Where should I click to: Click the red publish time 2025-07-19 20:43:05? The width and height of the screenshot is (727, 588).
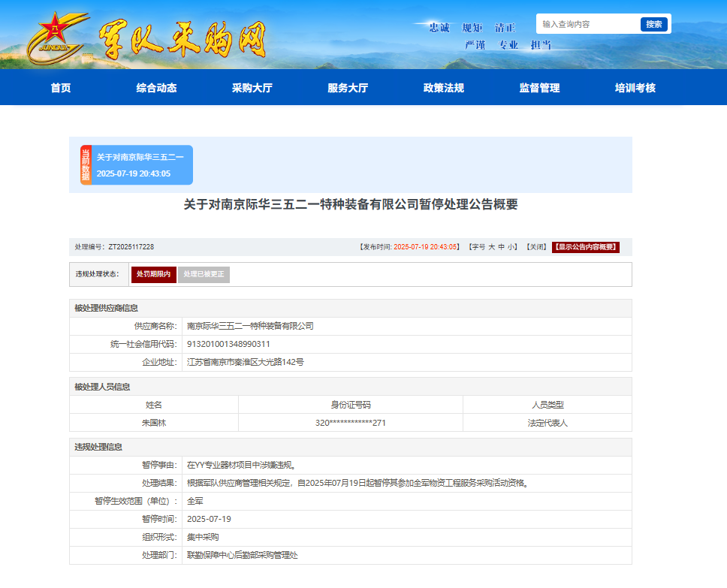point(426,247)
